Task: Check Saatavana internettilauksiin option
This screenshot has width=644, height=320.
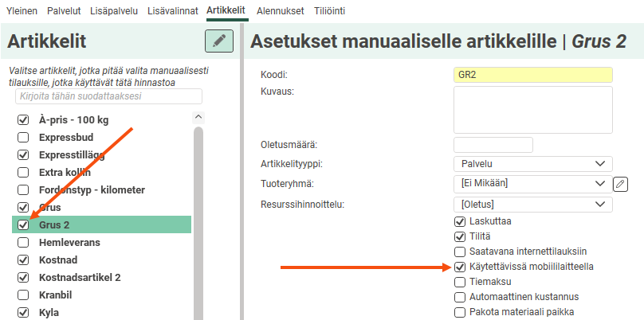Action: coord(460,252)
